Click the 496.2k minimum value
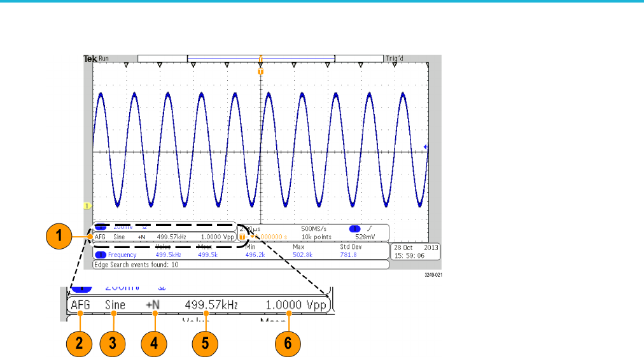This screenshot has height=357, width=644. [255, 255]
